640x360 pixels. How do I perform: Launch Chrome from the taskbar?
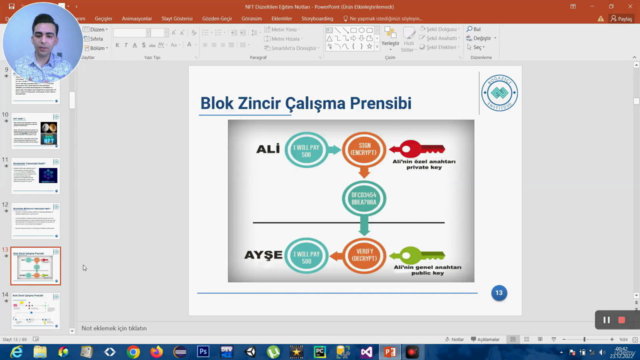[x=133, y=352]
